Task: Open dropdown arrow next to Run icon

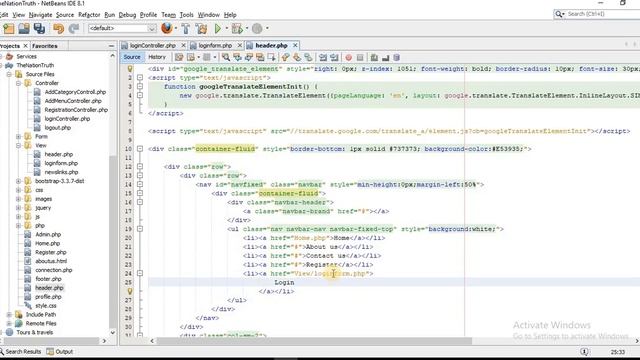Action: (x=227, y=28)
